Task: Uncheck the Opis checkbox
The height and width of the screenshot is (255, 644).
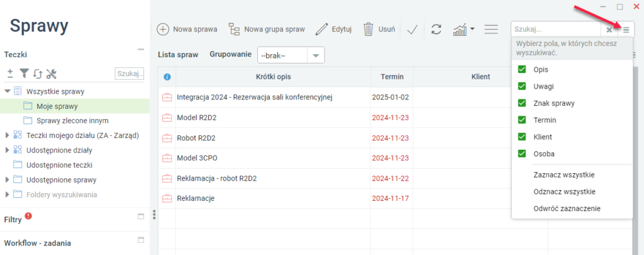Action: click(x=522, y=69)
